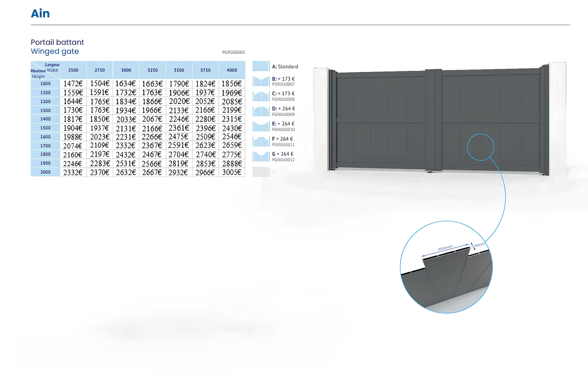The width and height of the screenshot is (588, 373).
Task: Click the Ain page title
Action: point(40,13)
